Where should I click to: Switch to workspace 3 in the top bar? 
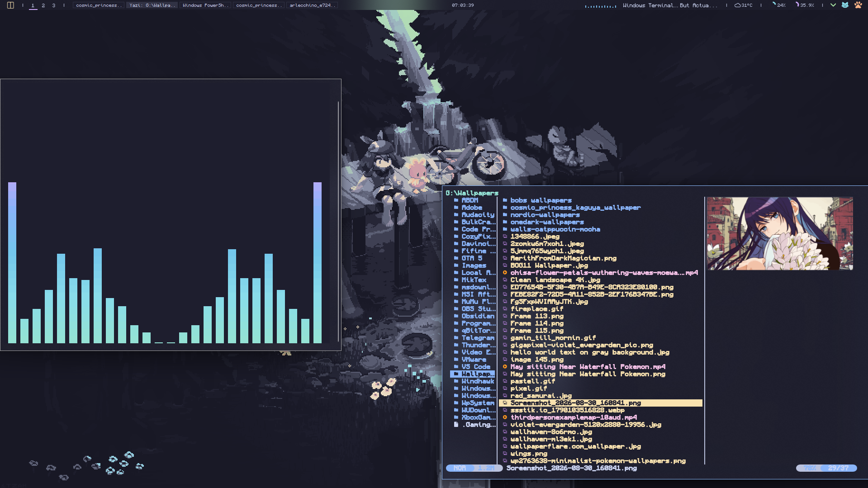pyautogui.click(x=53, y=5)
